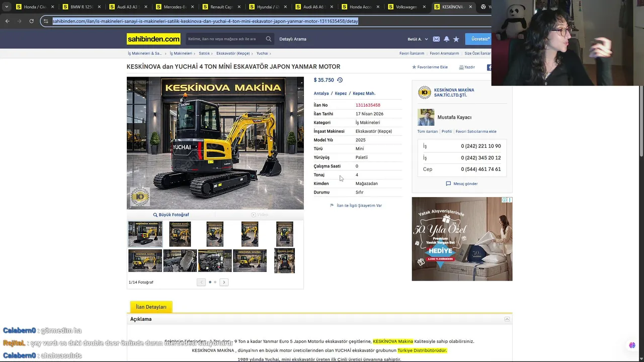Click Favori Satıcılarıma ekle link

point(476,132)
